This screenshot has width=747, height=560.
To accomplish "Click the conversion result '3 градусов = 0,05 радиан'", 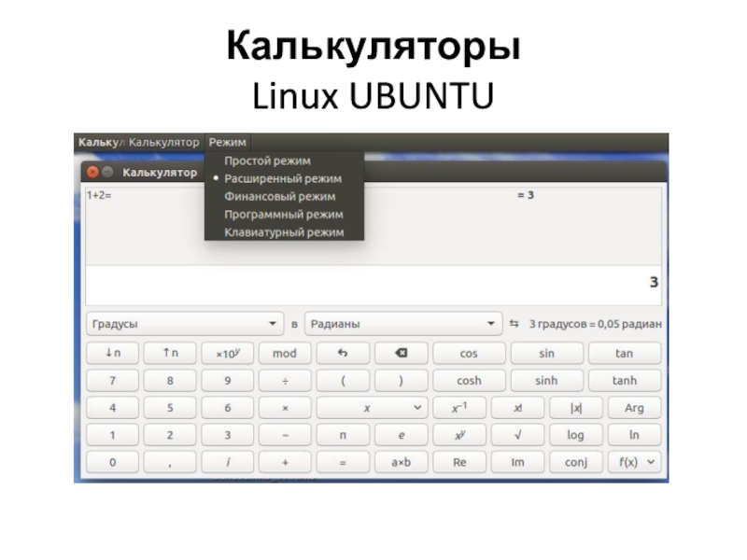I will [x=596, y=324].
